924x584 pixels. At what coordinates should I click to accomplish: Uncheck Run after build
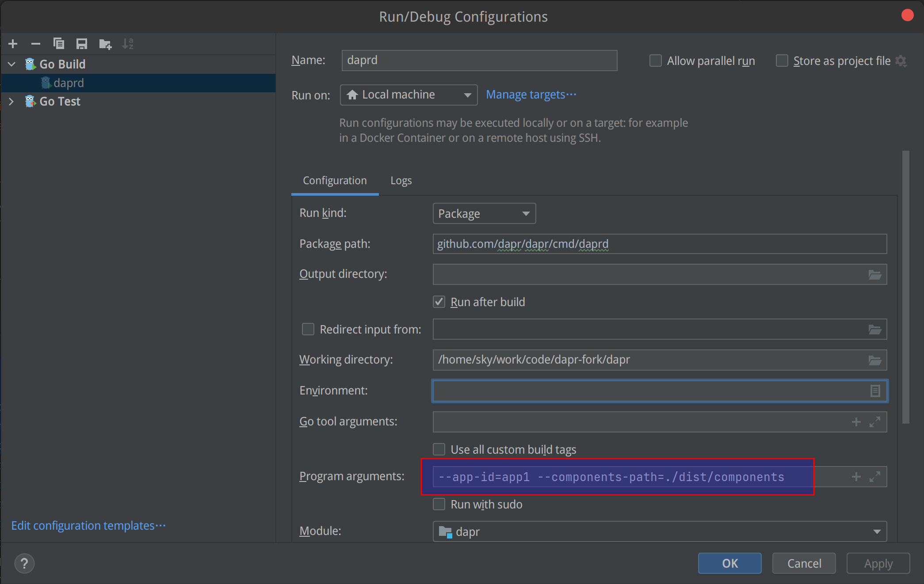click(x=439, y=302)
